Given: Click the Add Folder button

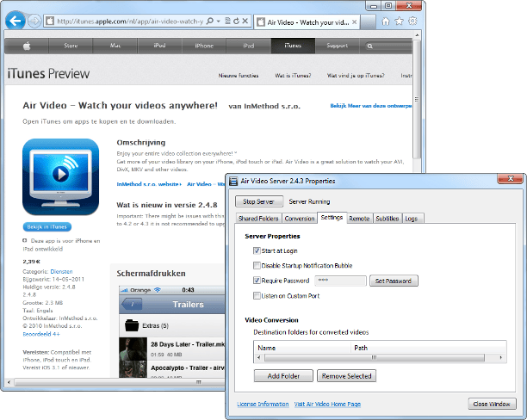Looking at the screenshot, I should tap(283, 376).
